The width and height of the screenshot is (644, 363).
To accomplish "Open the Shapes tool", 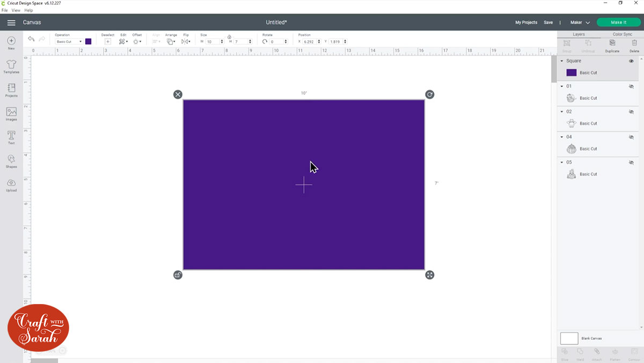I will pyautogui.click(x=11, y=161).
